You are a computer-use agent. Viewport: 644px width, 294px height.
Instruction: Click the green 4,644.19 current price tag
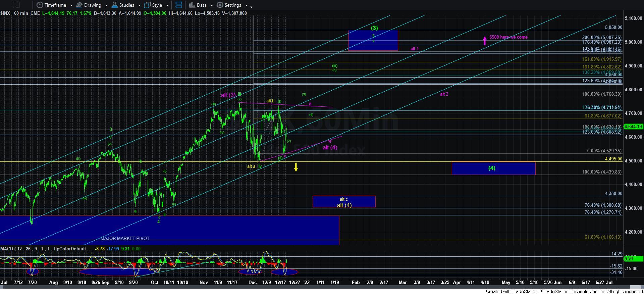[633, 127]
